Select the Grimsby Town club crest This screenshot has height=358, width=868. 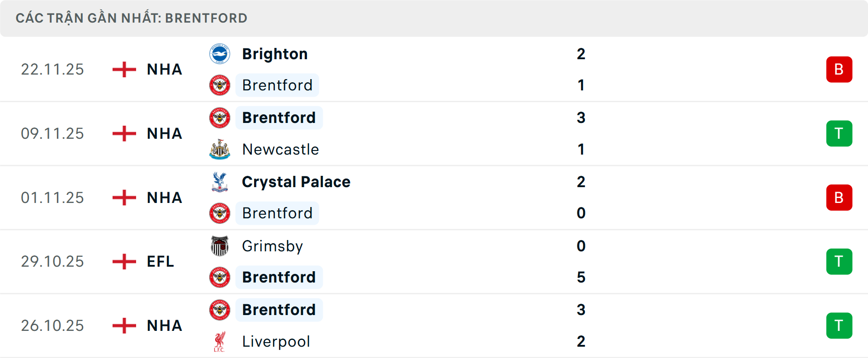coord(220,246)
